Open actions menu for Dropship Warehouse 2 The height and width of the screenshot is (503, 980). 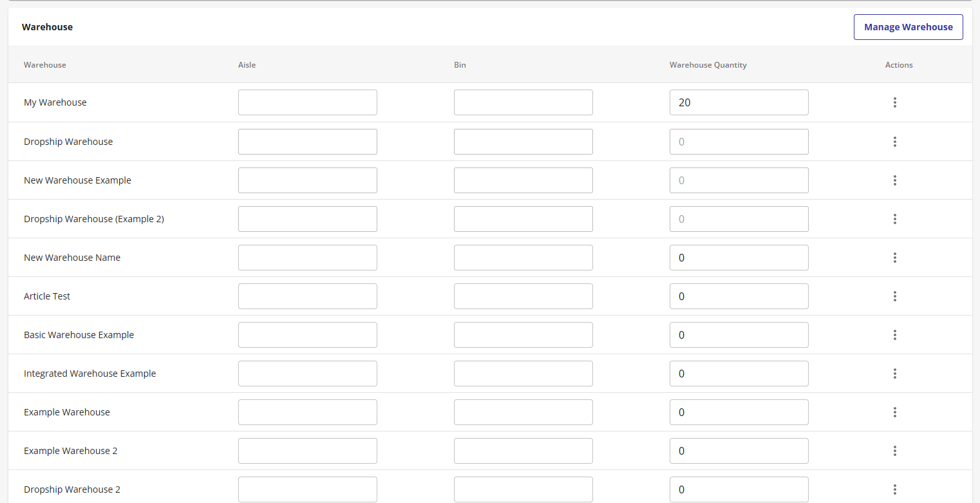[x=895, y=489]
